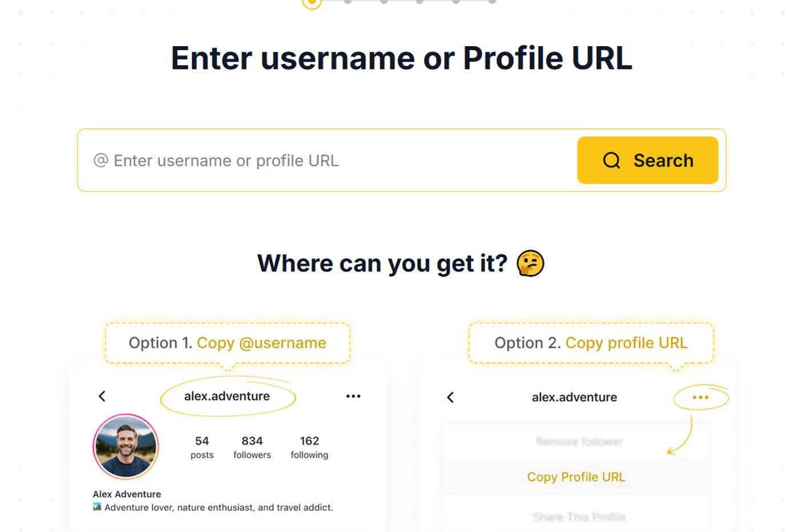
Task: Click the 54 posts count
Action: click(201, 447)
